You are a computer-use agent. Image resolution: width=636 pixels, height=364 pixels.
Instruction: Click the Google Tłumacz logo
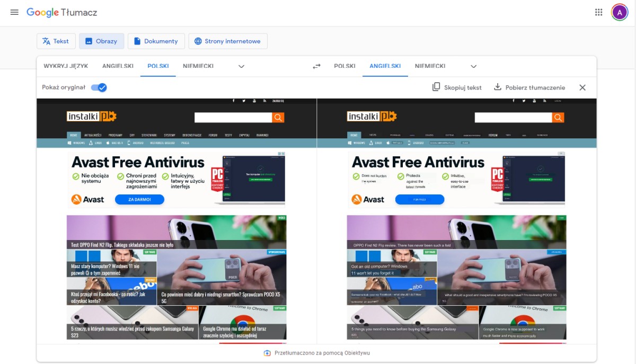(61, 12)
